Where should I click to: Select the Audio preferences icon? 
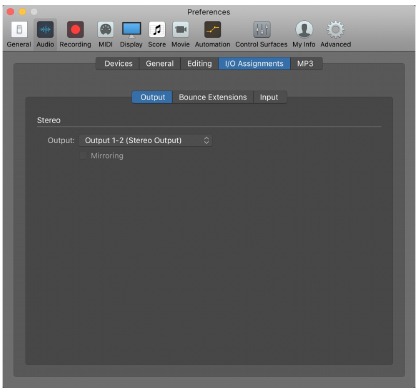(45, 30)
